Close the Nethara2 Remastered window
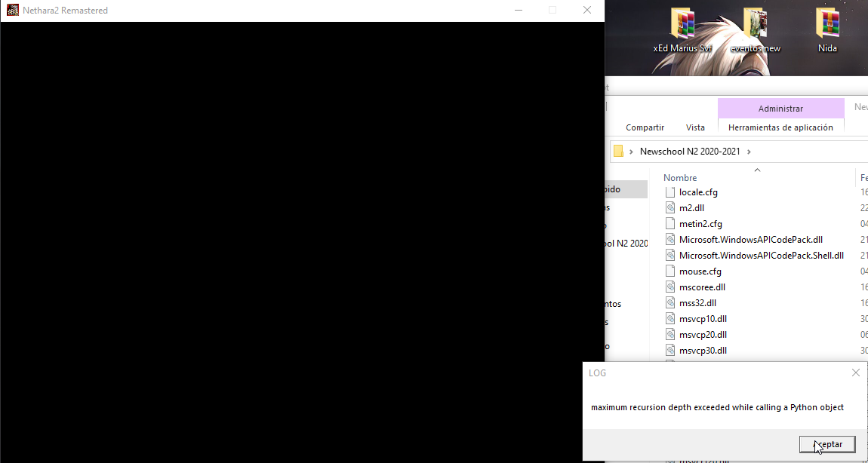Image resolution: width=868 pixels, height=463 pixels. (x=586, y=10)
